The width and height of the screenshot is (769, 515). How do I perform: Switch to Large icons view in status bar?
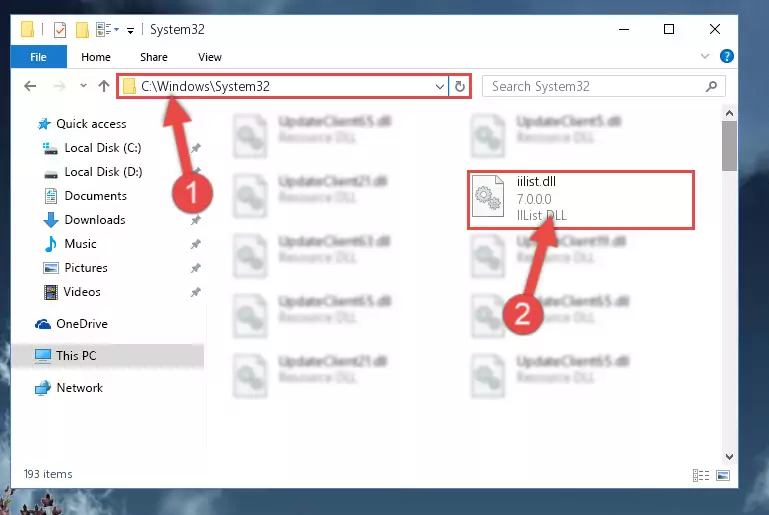click(x=723, y=475)
